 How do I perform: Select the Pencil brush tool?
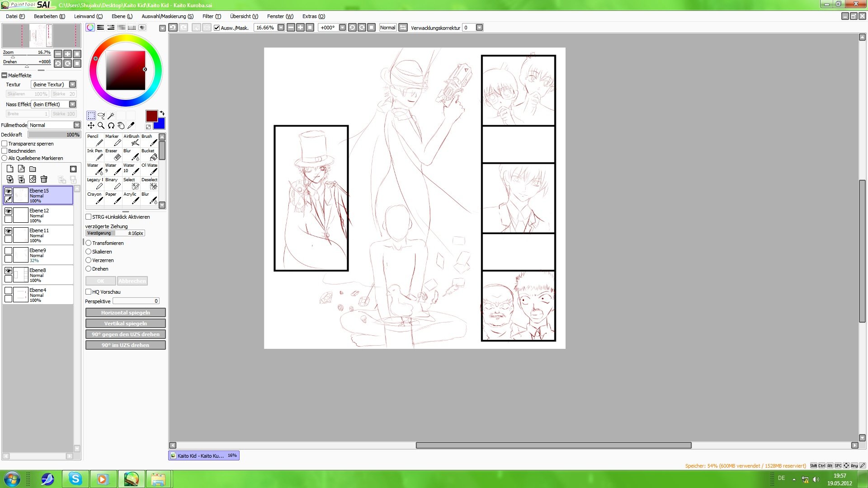pos(95,140)
